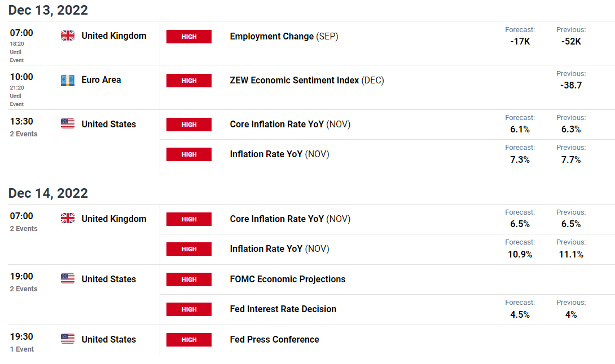Open UK Core Inflation Rate YoY on Dec 14
The image size is (615, 364).
click(x=290, y=219)
